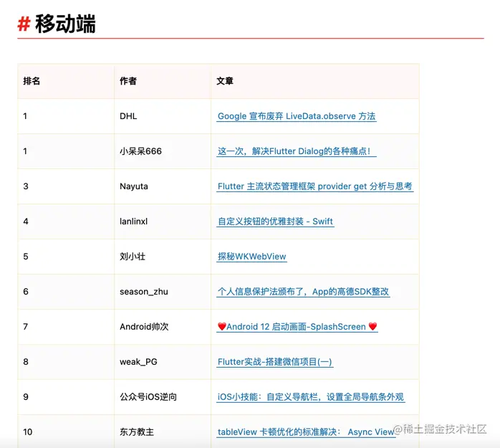The image size is (500, 448).
Task: Open the Android 12 启动画面-SplashScreen link
Action: (297, 327)
